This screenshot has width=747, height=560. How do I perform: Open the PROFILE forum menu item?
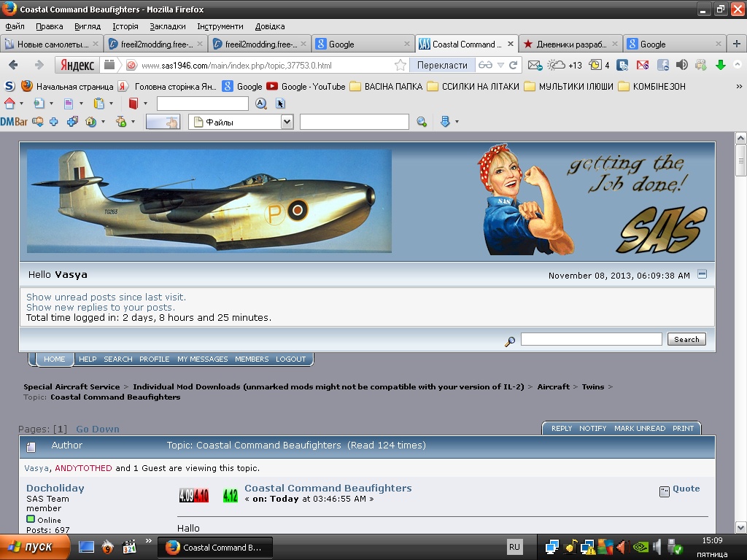tap(155, 359)
